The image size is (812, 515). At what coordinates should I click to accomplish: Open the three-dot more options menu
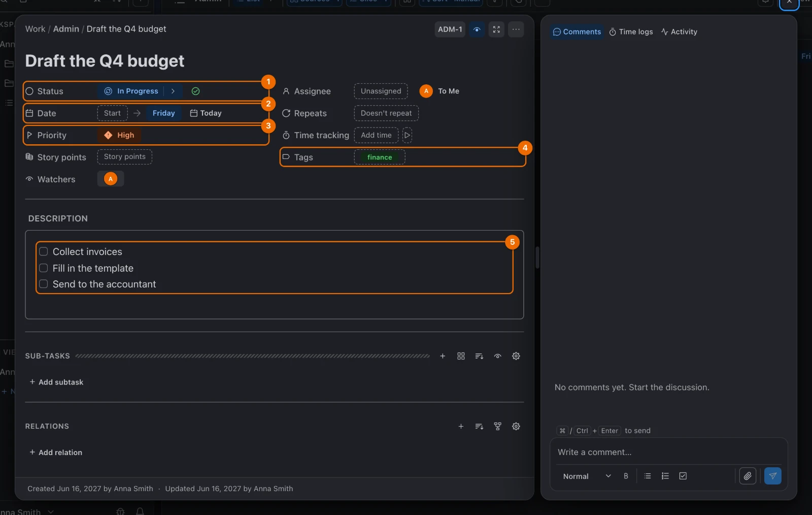point(516,29)
